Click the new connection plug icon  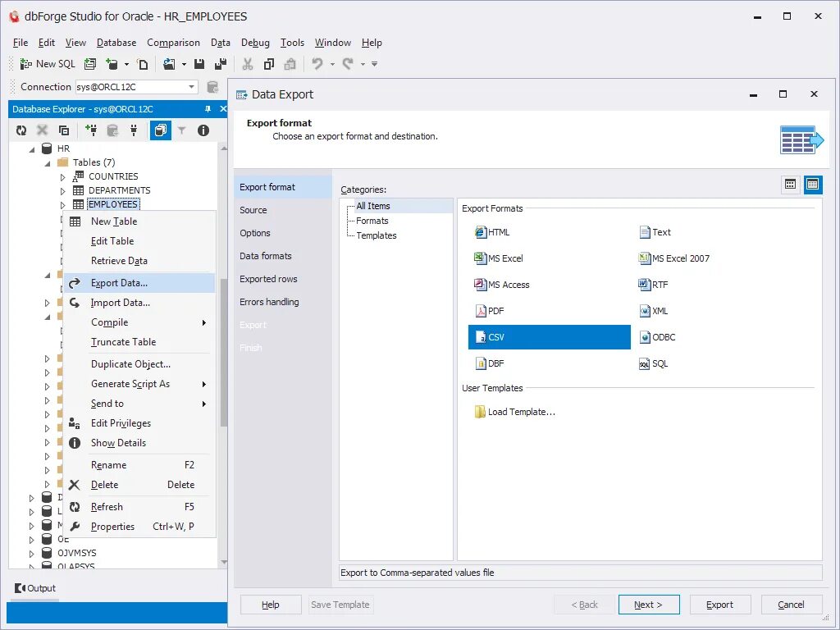tap(91, 130)
